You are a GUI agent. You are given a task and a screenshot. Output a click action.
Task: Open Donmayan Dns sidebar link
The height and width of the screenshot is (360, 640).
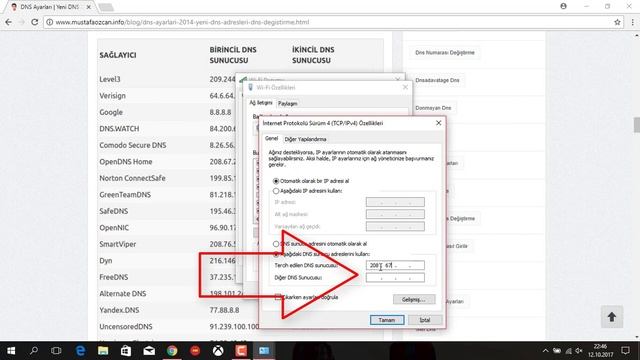[x=433, y=108]
